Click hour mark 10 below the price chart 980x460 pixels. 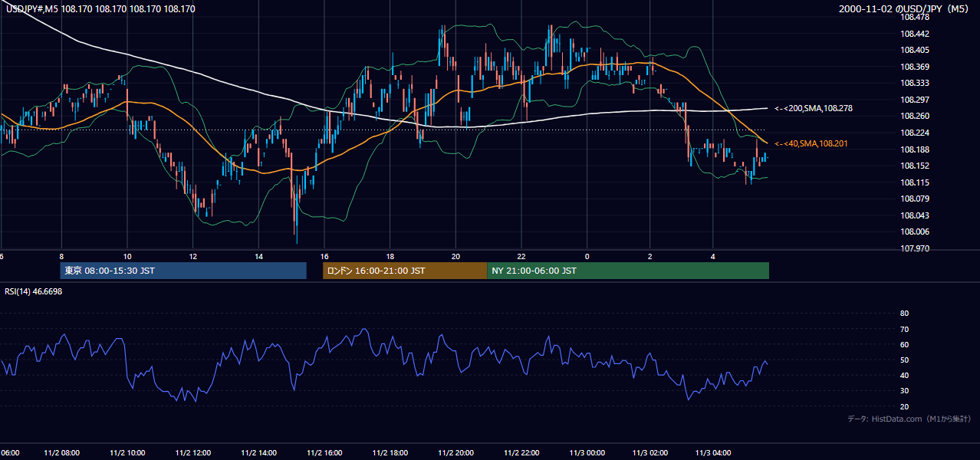(x=127, y=256)
